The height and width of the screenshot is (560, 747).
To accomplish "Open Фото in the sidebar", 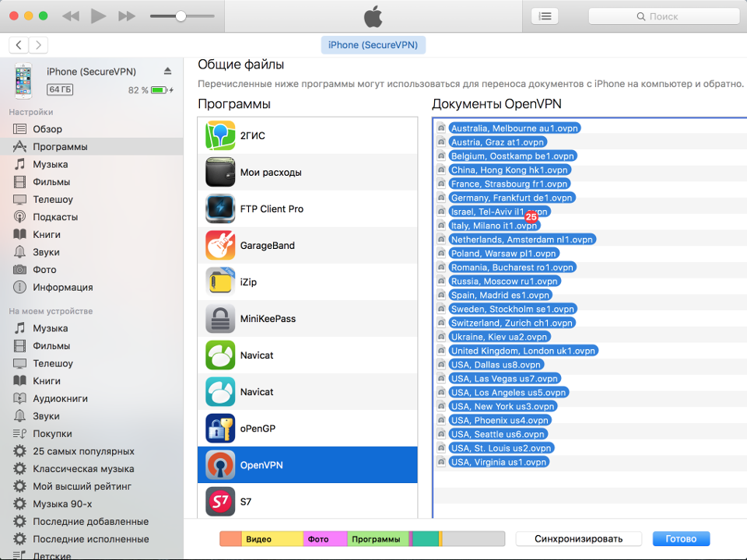I will [x=92, y=270].
